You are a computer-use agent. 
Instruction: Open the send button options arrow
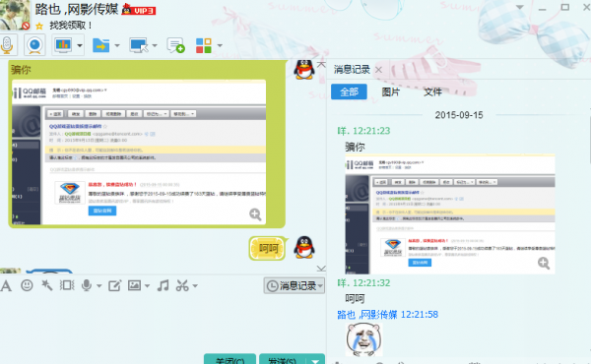click(315, 361)
